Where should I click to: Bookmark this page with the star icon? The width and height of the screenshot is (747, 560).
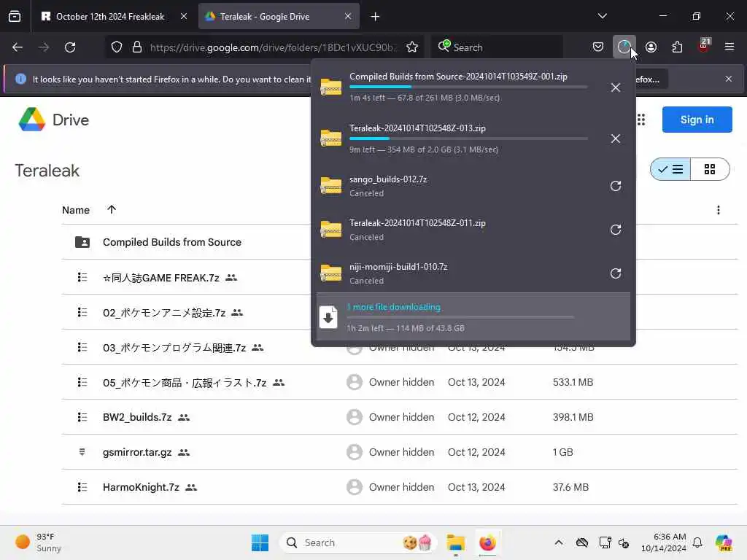412,47
